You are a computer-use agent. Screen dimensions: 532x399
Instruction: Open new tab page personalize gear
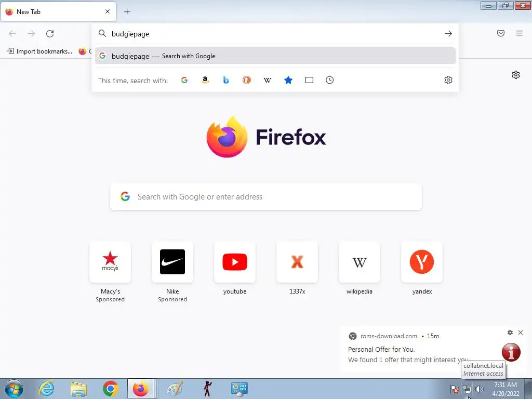[516, 75]
